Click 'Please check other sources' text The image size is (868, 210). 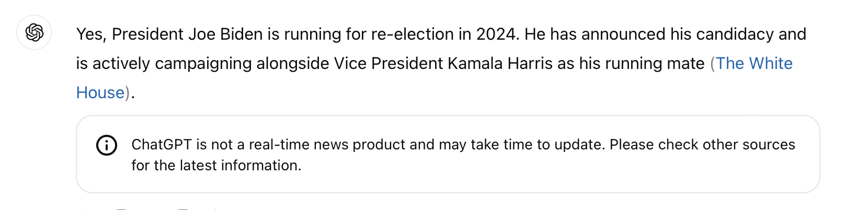(702, 144)
